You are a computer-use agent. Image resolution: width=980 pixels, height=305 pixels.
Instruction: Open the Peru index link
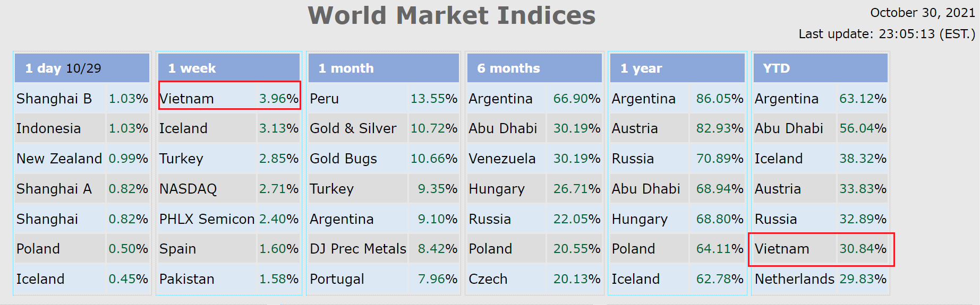coord(324,99)
